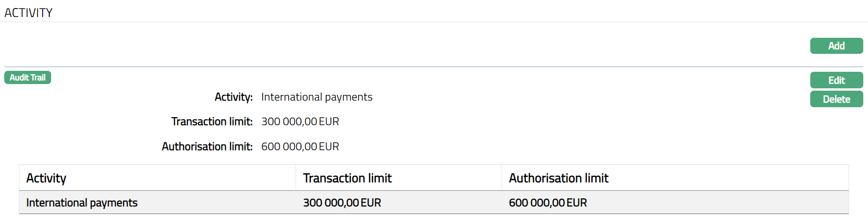Click the ACTIVITY section heading
The height and width of the screenshot is (221, 868).
click(28, 13)
